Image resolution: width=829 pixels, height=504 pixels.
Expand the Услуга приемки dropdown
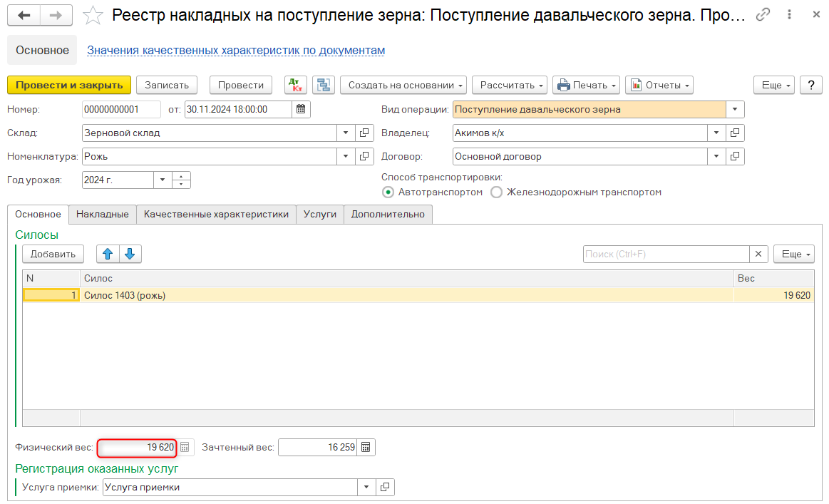click(366, 487)
